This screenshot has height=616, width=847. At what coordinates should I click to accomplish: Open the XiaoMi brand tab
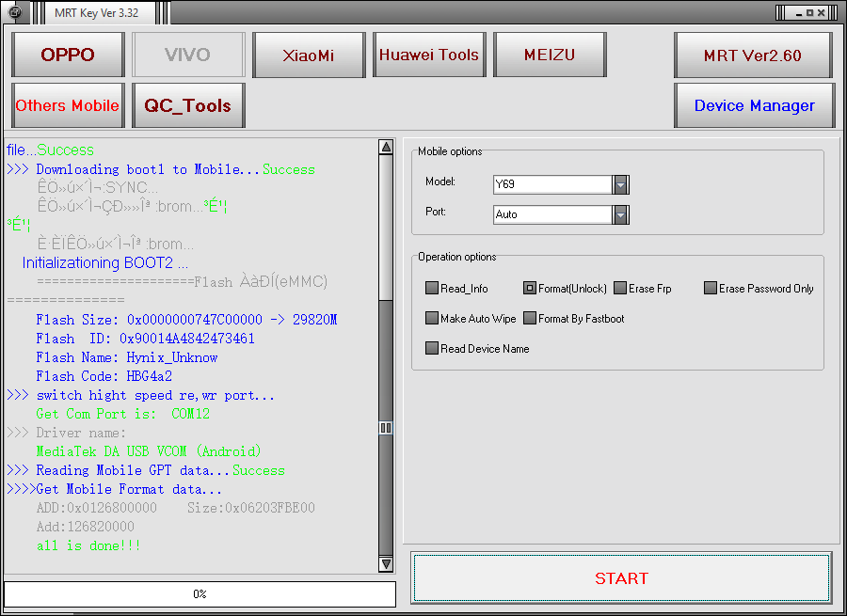(x=309, y=55)
